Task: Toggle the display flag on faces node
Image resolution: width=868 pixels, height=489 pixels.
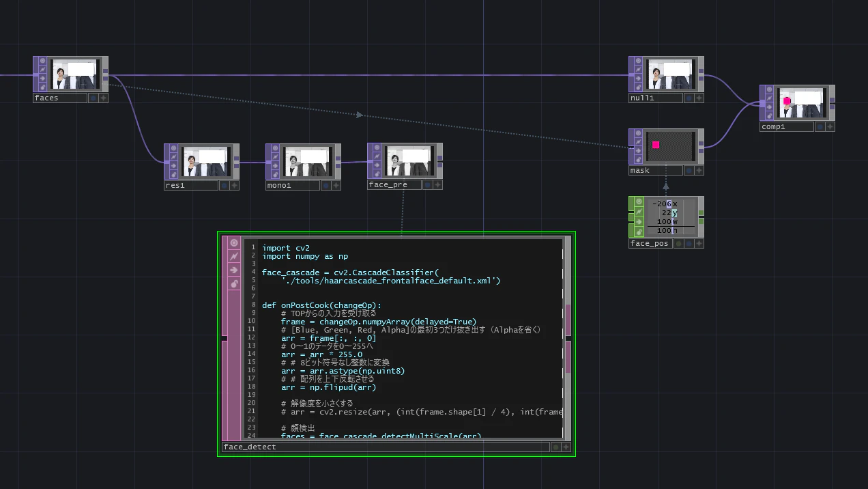Action: point(93,98)
